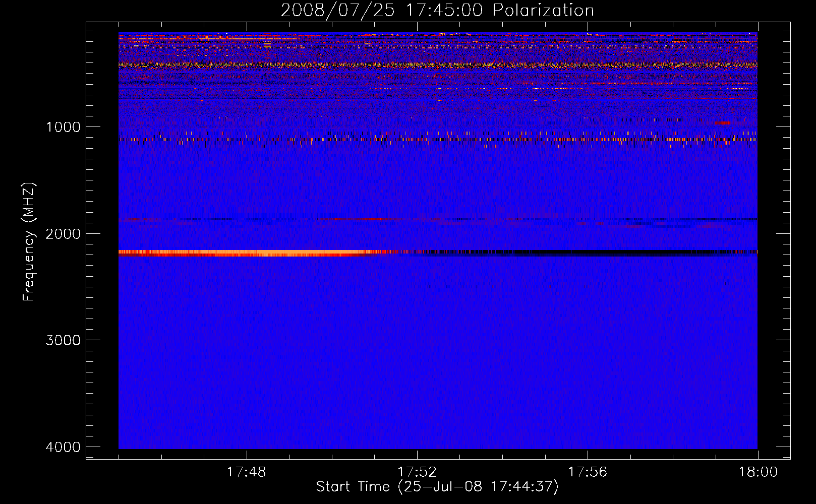Click the bright orange emission band near 2200 MHz
The height and width of the screenshot is (504, 816).
252,253
